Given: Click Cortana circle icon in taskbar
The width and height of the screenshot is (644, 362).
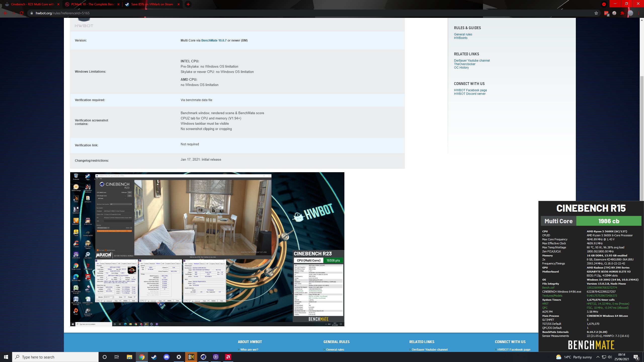Looking at the screenshot, I should point(105,357).
